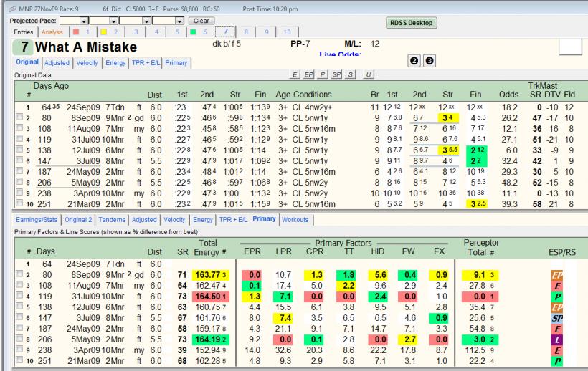Click the P running style badge for 31Jul09 row
This screenshot has height=371, width=588.
[x=557, y=297]
